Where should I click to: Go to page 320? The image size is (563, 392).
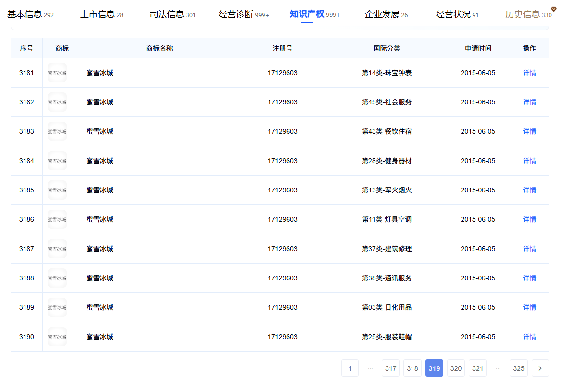456,368
